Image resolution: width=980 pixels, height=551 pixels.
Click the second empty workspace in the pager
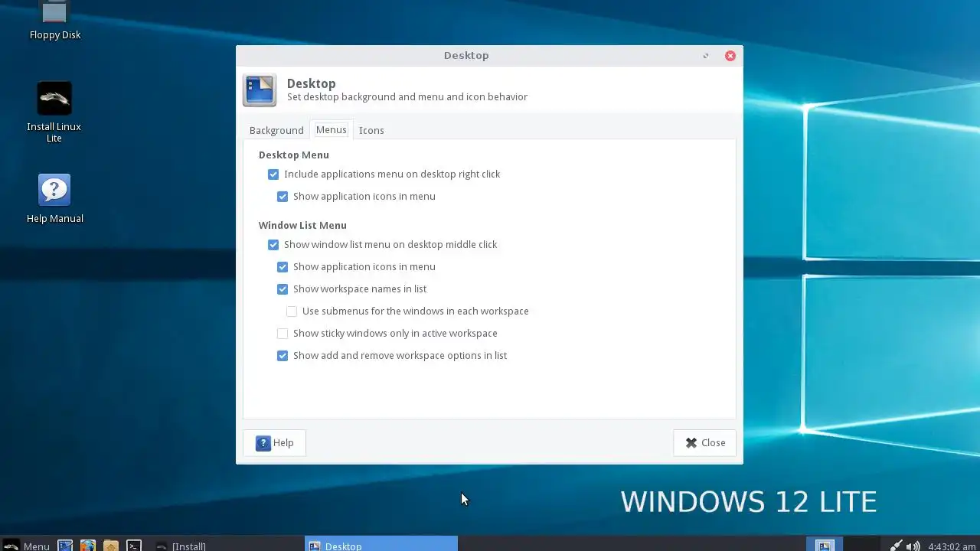[x=862, y=545]
